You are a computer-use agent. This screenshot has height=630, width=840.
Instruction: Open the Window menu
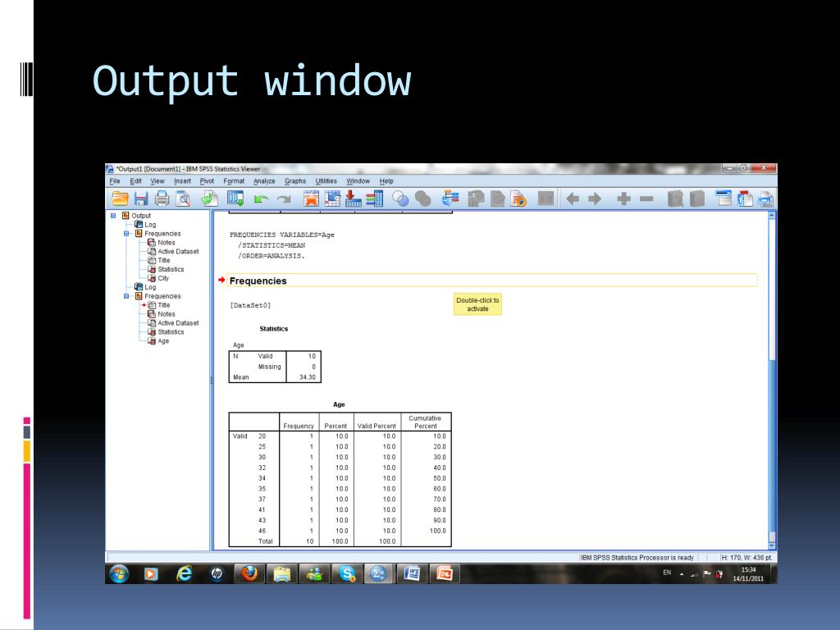coord(358,181)
